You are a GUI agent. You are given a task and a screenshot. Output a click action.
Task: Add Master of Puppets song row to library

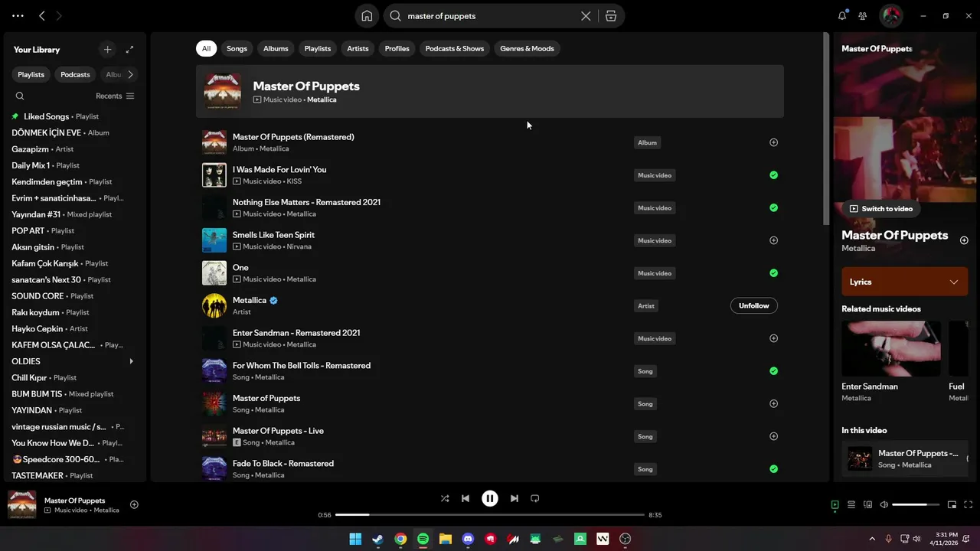point(773,403)
